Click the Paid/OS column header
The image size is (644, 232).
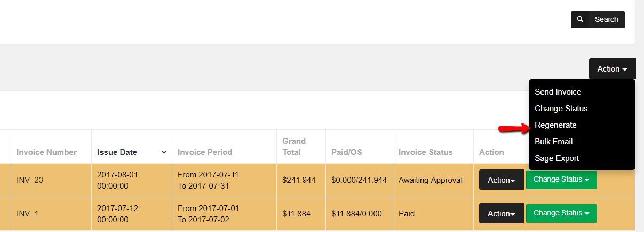[346, 152]
